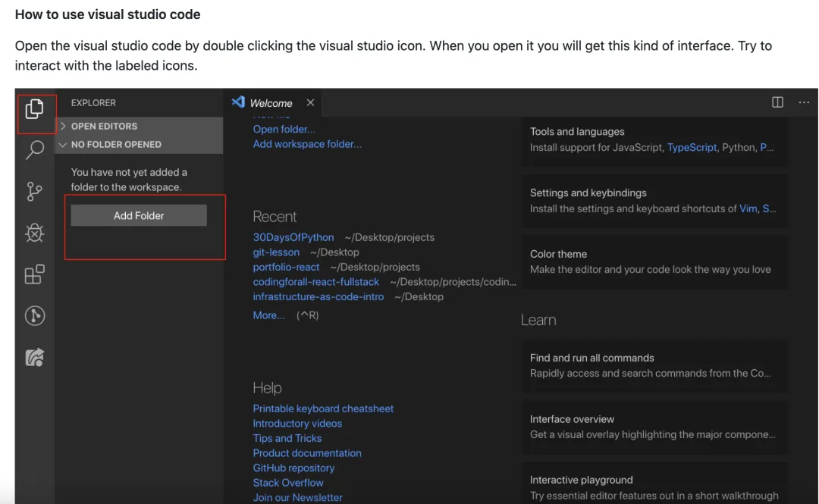
Task: Click the Recent section heading
Action: pyautogui.click(x=275, y=216)
